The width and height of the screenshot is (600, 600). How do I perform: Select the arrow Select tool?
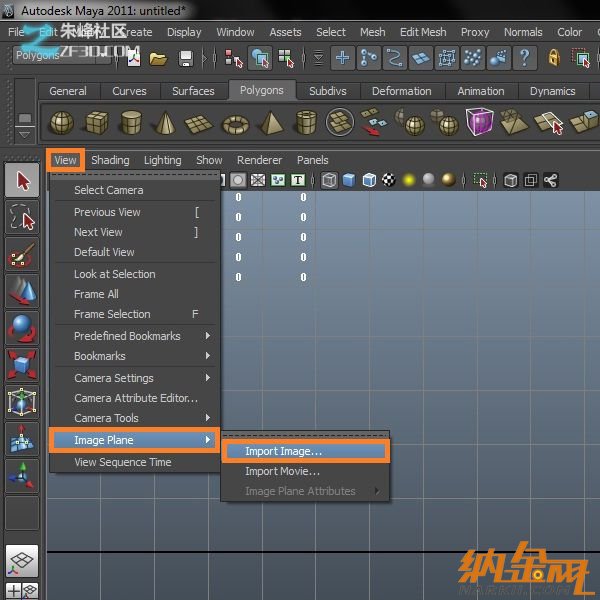[22, 181]
